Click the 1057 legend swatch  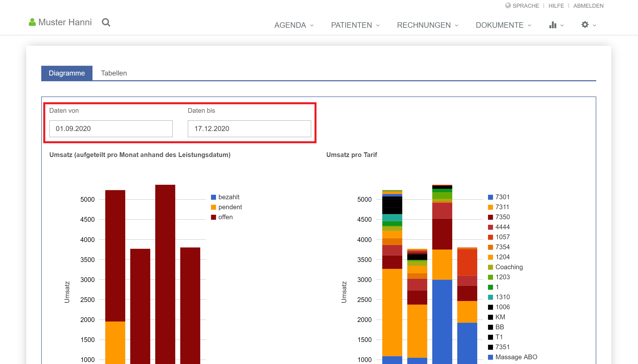(x=490, y=237)
